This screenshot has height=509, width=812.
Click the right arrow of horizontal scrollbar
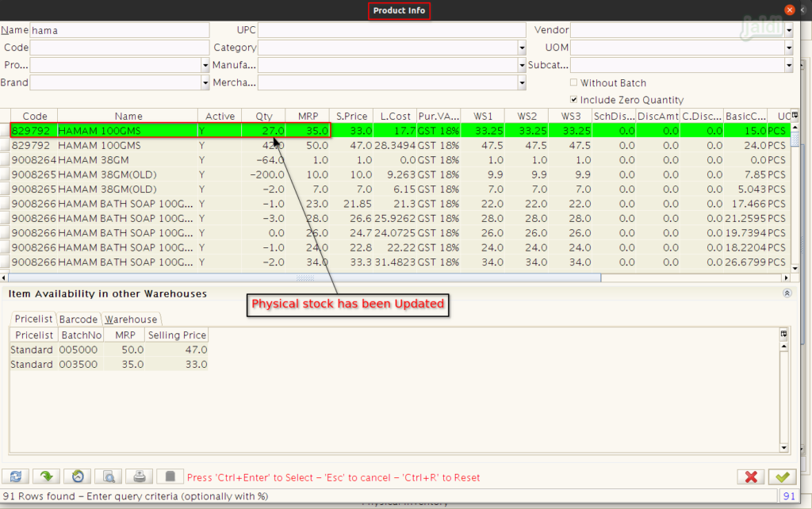coord(786,278)
